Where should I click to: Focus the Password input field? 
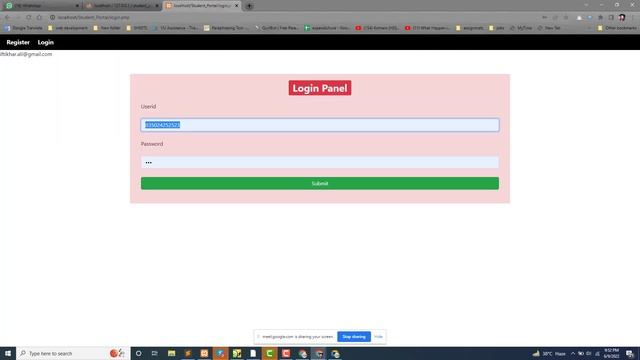320,162
